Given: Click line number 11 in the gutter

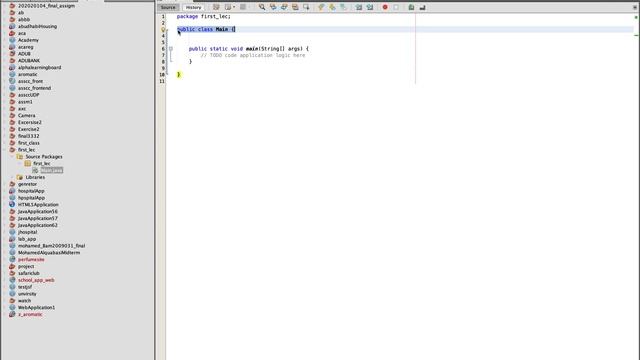Looking at the screenshot, I should (162, 81).
